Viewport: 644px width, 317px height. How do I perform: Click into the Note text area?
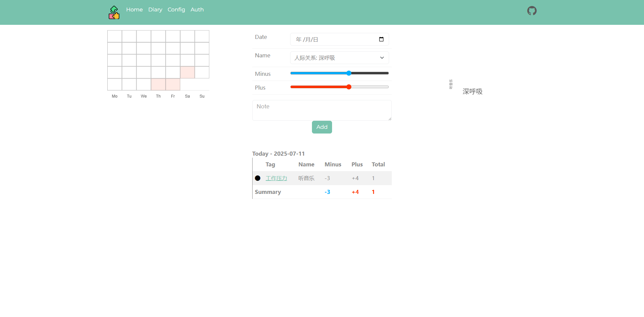322,110
